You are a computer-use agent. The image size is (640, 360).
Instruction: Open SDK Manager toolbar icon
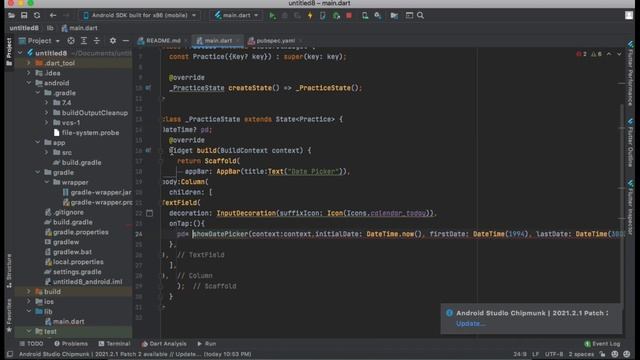(x=378, y=16)
